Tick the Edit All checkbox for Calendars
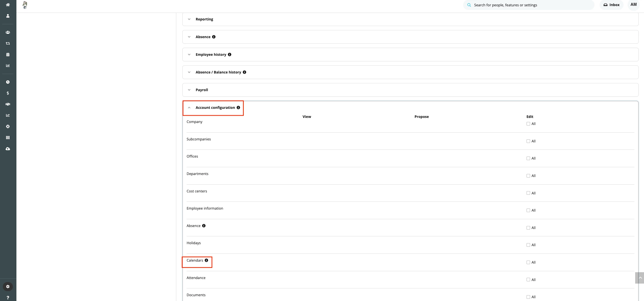Viewport: 644px width, 301px height. tap(528, 262)
